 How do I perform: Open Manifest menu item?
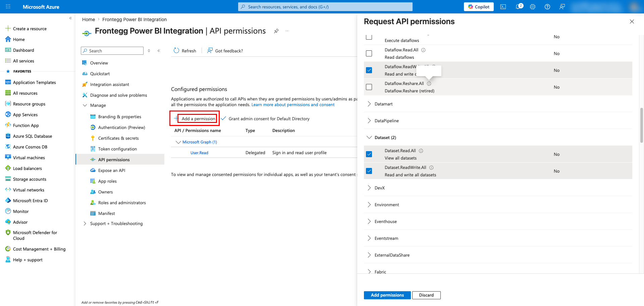(x=106, y=213)
